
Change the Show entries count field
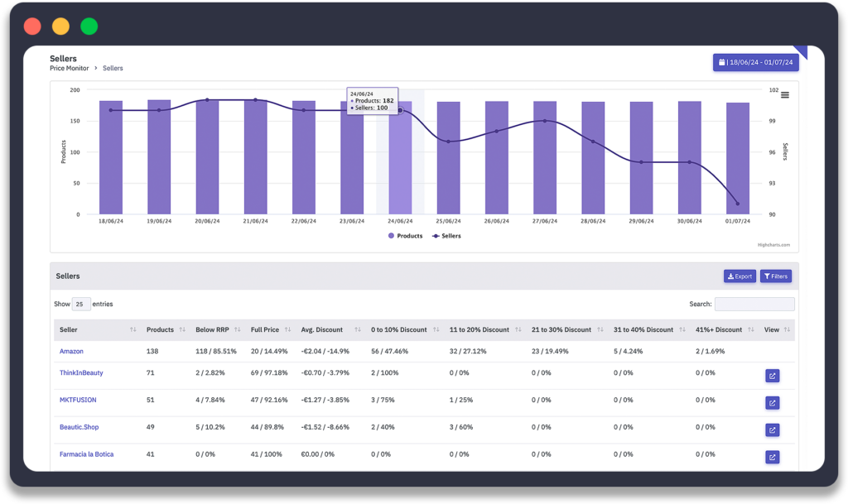point(80,304)
